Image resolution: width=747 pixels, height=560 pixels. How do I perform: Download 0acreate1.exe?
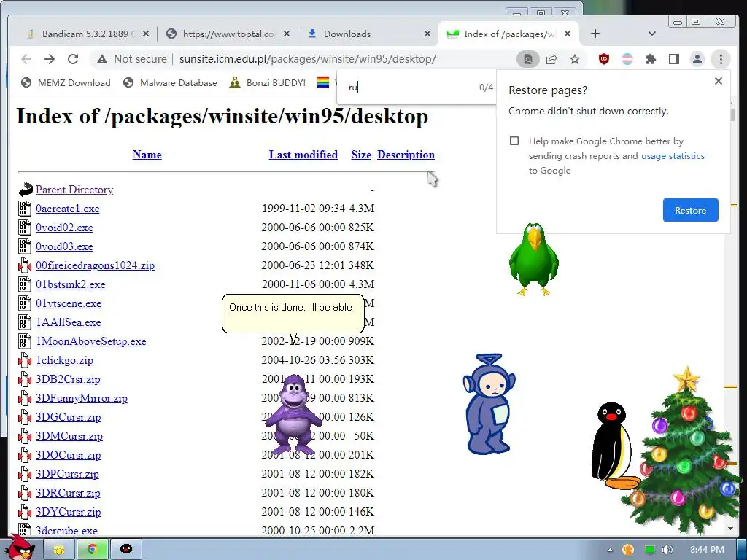click(x=68, y=209)
